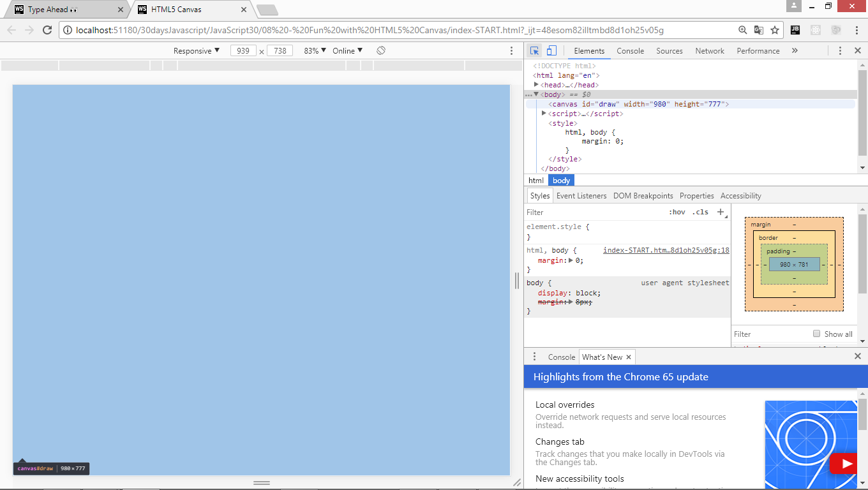Open the Responsive device dropdown
868x490 pixels.
(197, 50)
